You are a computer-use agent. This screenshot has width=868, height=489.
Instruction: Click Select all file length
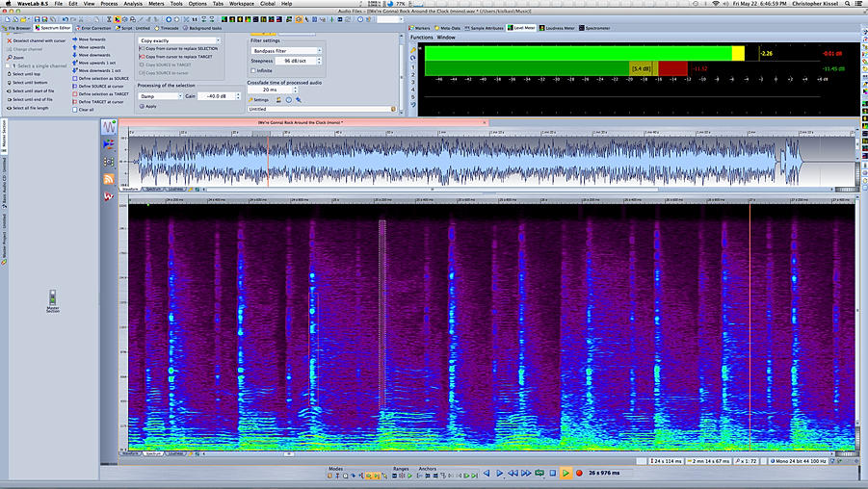pos(28,109)
